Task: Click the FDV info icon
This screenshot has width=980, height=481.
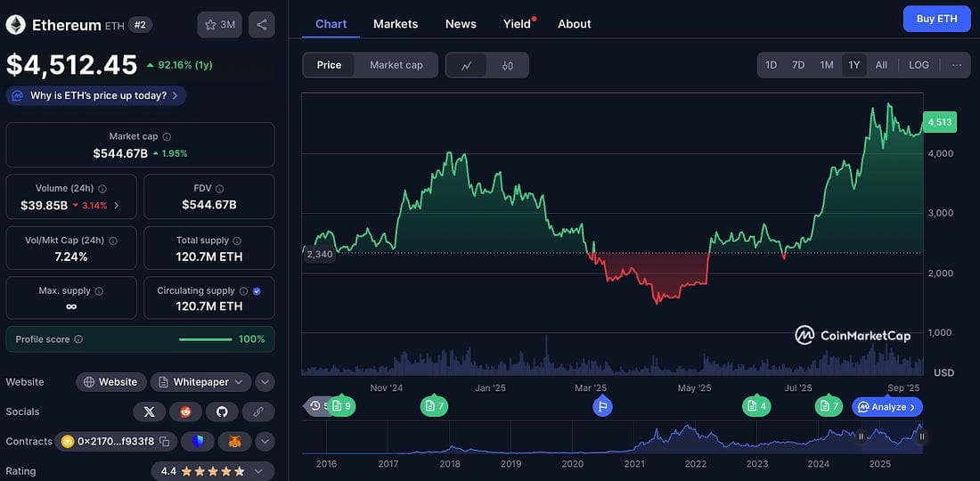Action: tap(219, 188)
